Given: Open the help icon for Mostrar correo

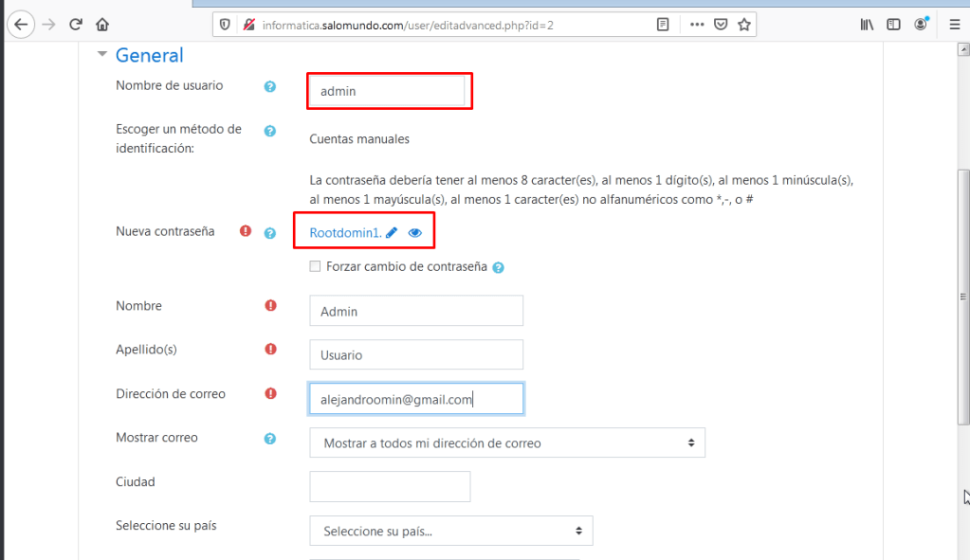Looking at the screenshot, I should 269,439.
